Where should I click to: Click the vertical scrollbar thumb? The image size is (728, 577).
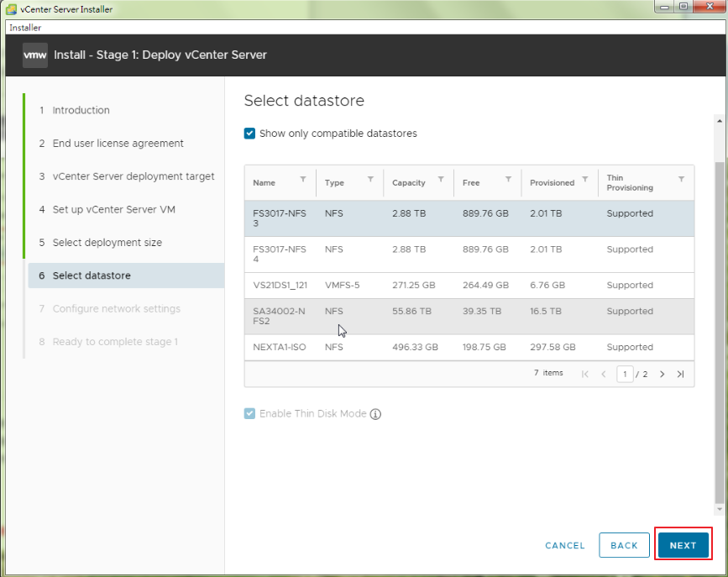point(720,332)
